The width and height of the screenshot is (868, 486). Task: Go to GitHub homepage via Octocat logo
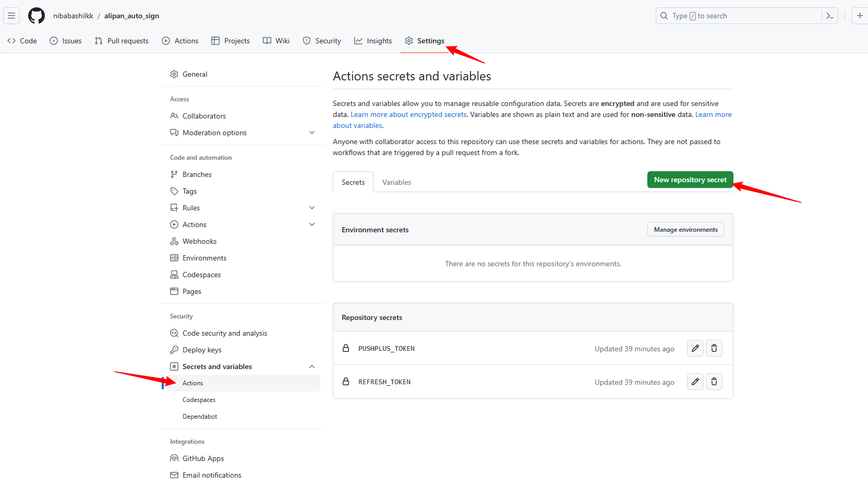[37, 16]
